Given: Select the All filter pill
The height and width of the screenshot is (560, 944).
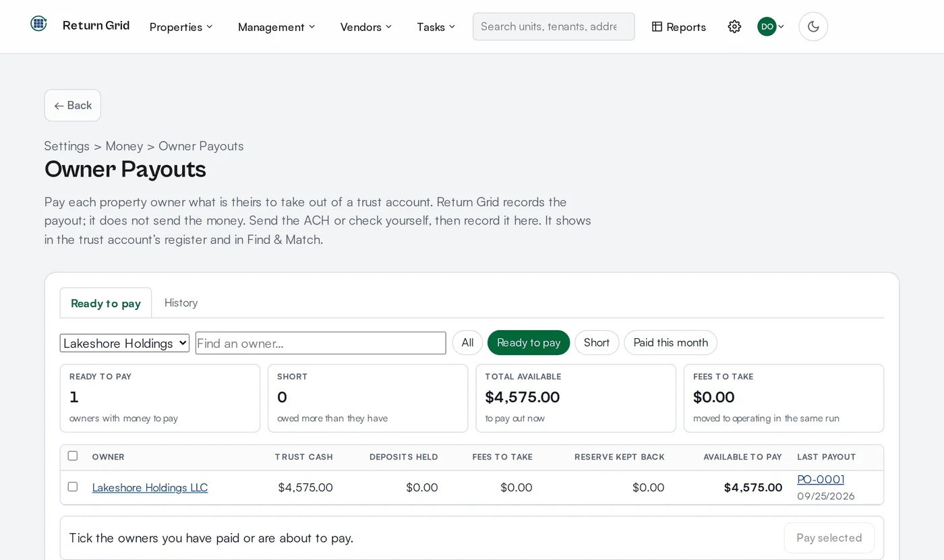Looking at the screenshot, I should tap(467, 342).
